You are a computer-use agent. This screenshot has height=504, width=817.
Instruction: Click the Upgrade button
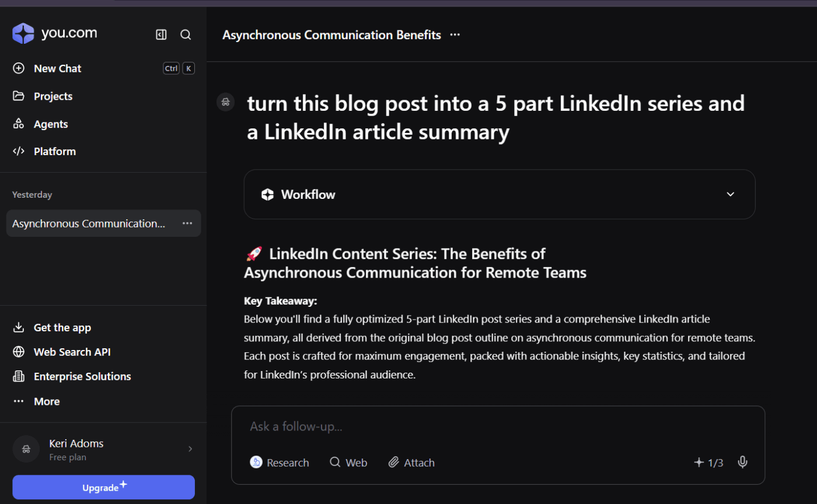(x=103, y=487)
